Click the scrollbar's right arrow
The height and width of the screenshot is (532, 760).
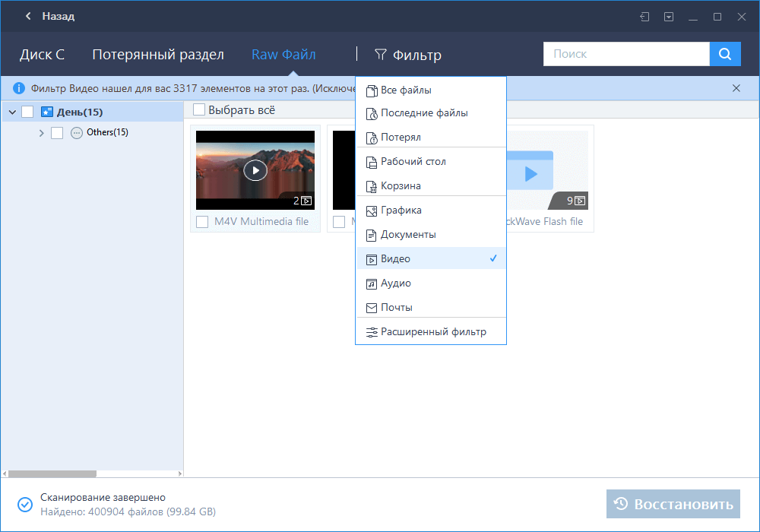(180, 473)
